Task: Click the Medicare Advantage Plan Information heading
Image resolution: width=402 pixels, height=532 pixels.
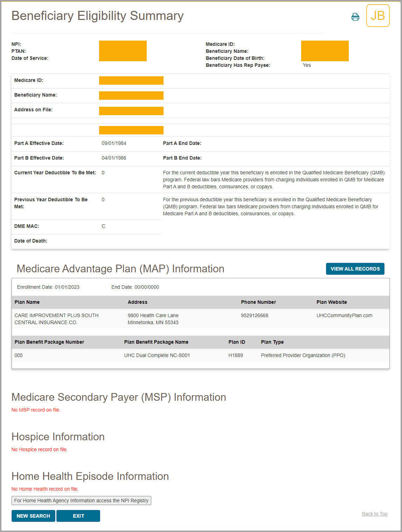Action: tap(120, 268)
